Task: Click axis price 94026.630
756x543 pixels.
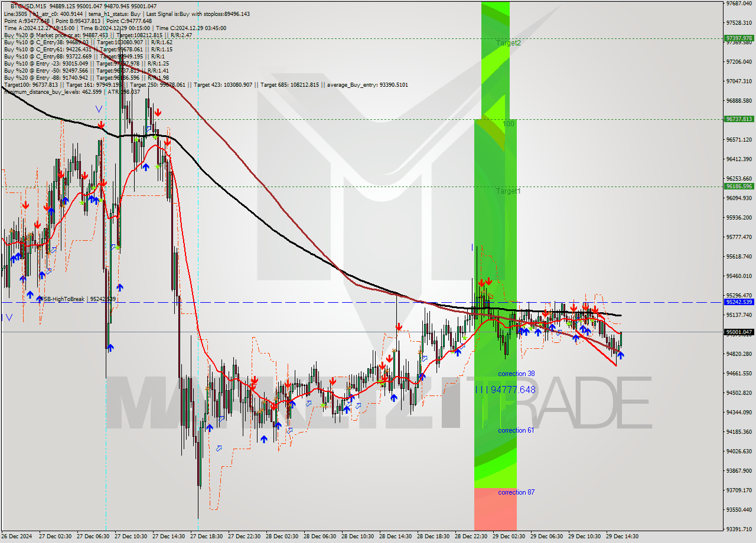Action: (739, 451)
